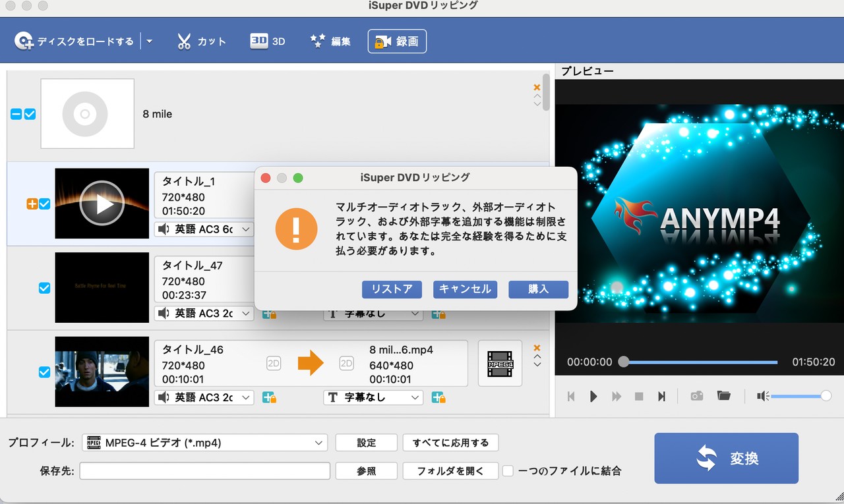Click the Convert (変換) button
Viewport: 844px width, 504px height.
coord(726,459)
